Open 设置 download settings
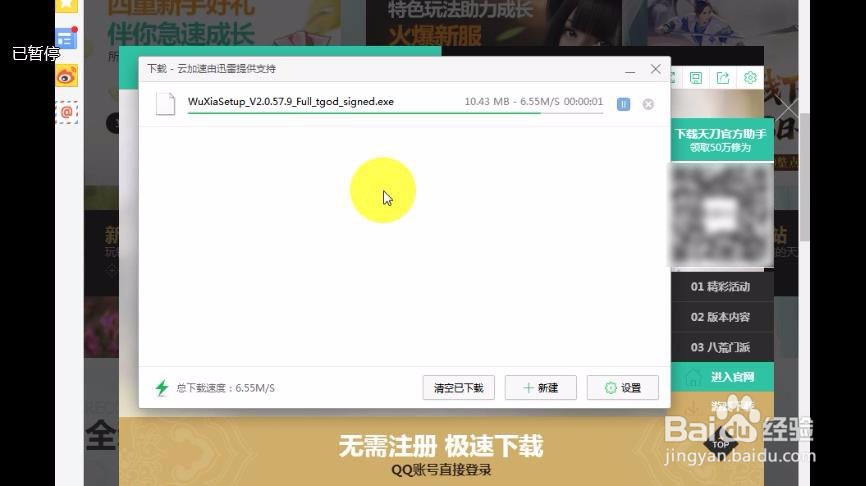Viewport: 866px width, 486px height. (622, 388)
